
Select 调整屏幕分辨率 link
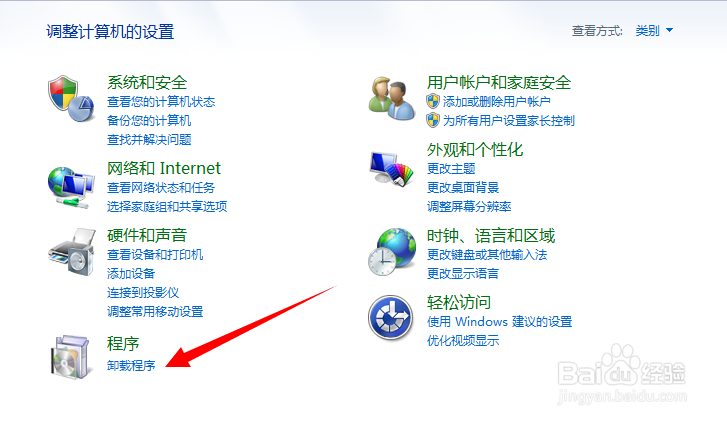(469, 206)
